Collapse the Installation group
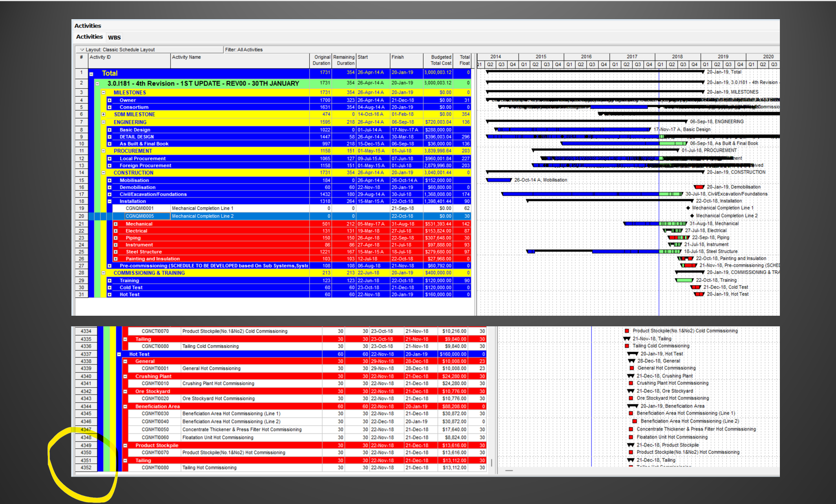The image size is (836, 504). pos(110,202)
